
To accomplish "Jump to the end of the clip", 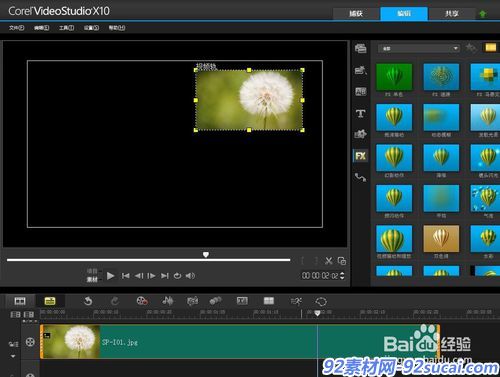I will click(165, 276).
